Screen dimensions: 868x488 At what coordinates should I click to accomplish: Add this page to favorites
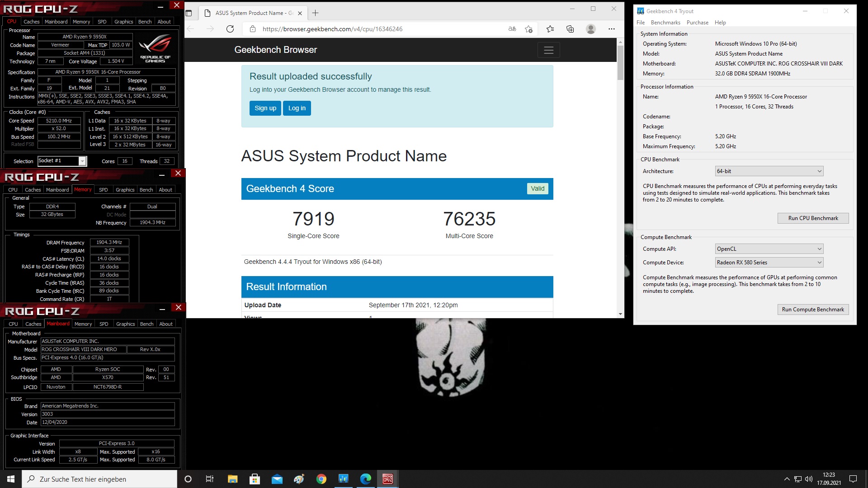(528, 29)
